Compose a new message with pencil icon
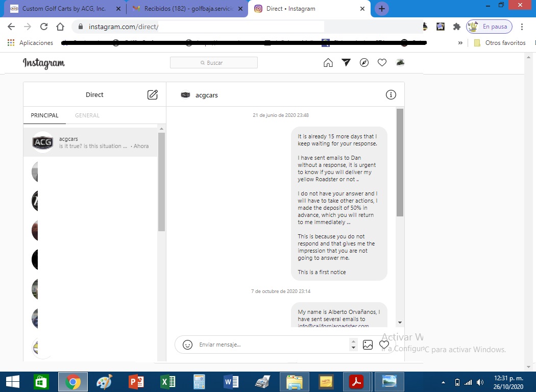The image size is (536, 392). pos(153,94)
